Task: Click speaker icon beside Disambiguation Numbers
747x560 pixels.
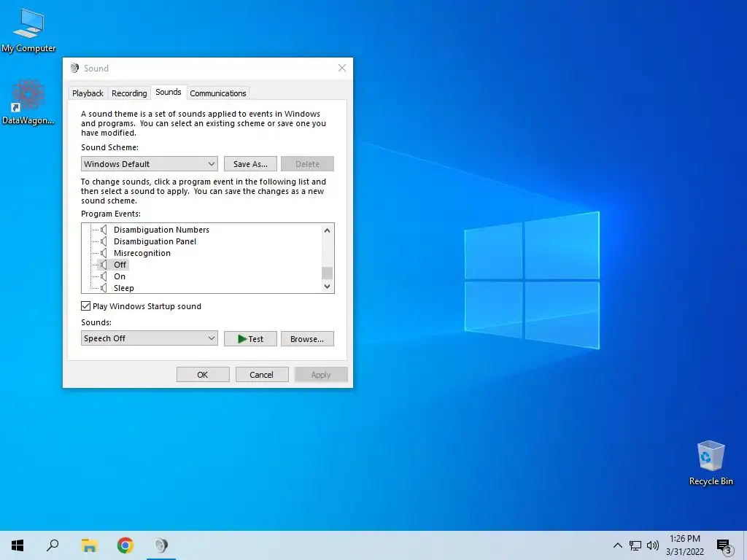Action: 104,230
